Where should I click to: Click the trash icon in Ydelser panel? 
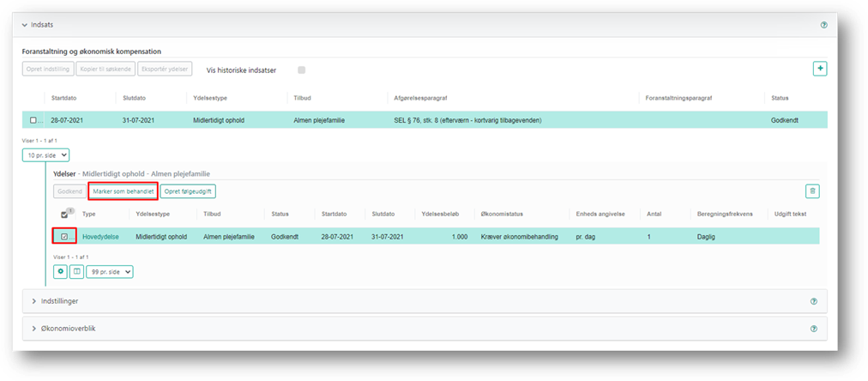(811, 191)
